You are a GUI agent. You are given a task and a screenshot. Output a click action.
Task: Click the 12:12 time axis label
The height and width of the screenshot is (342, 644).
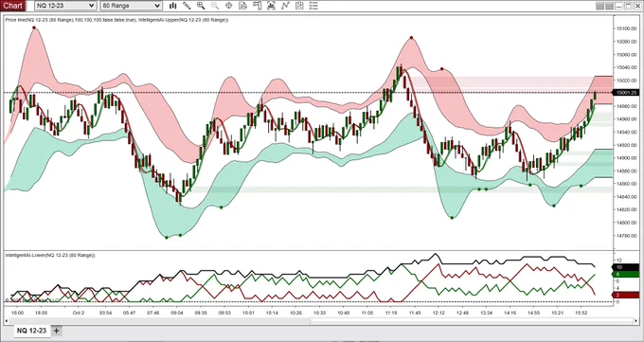(x=438, y=313)
